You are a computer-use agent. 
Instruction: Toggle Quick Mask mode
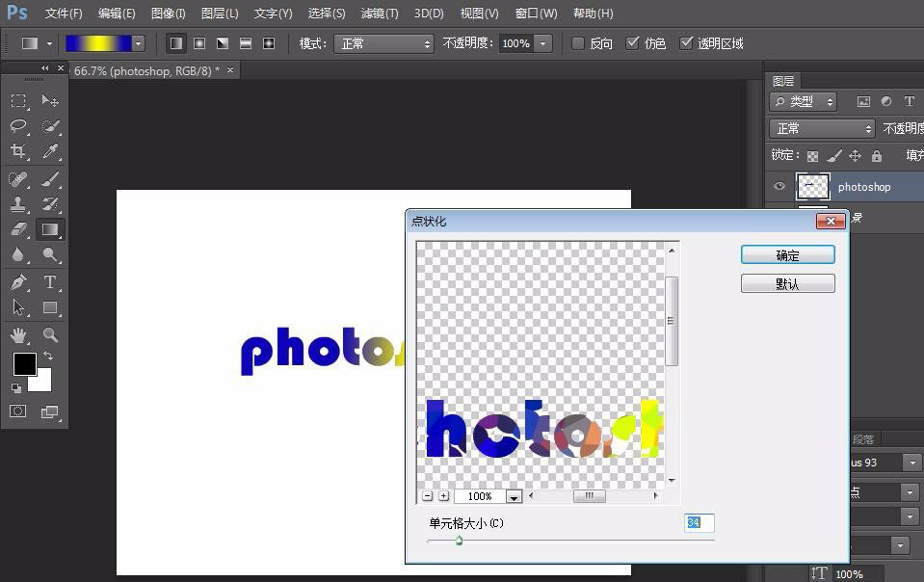pyautogui.click(x=17, y=411)
